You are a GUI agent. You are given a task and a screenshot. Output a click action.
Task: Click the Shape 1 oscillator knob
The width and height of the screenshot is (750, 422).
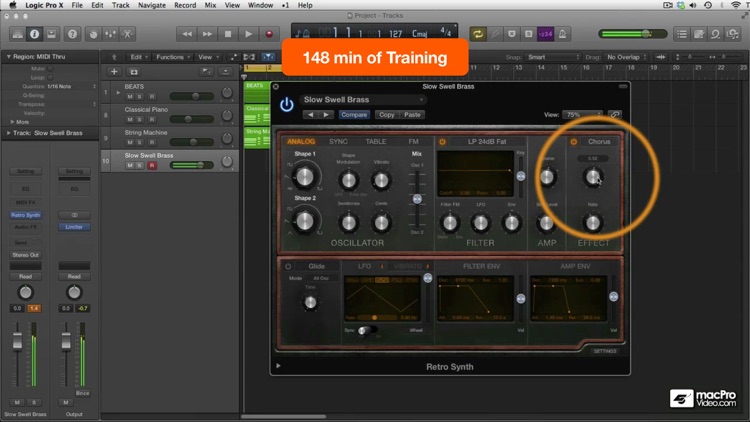click(x=305, y=177)
